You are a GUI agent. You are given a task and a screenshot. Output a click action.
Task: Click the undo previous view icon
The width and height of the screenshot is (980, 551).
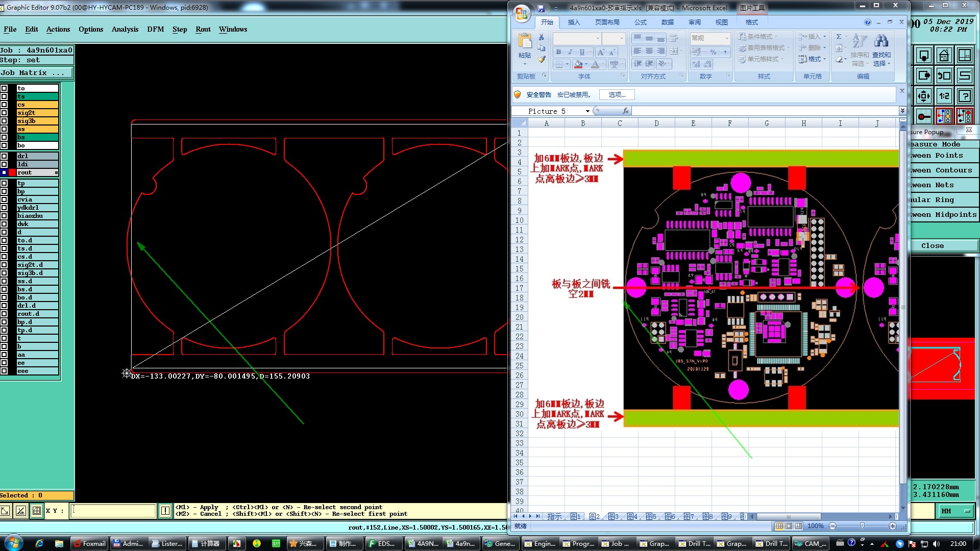(944, 76)
